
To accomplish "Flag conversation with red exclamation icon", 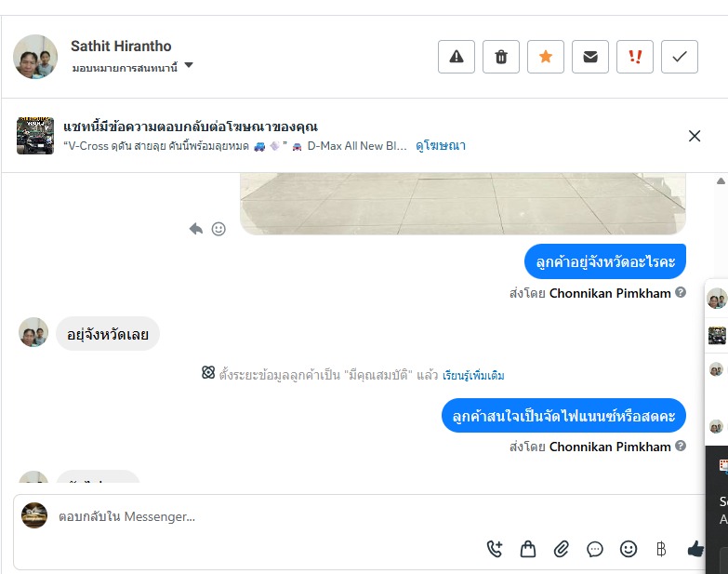I will pyautogui.click(x=635, y=57).
